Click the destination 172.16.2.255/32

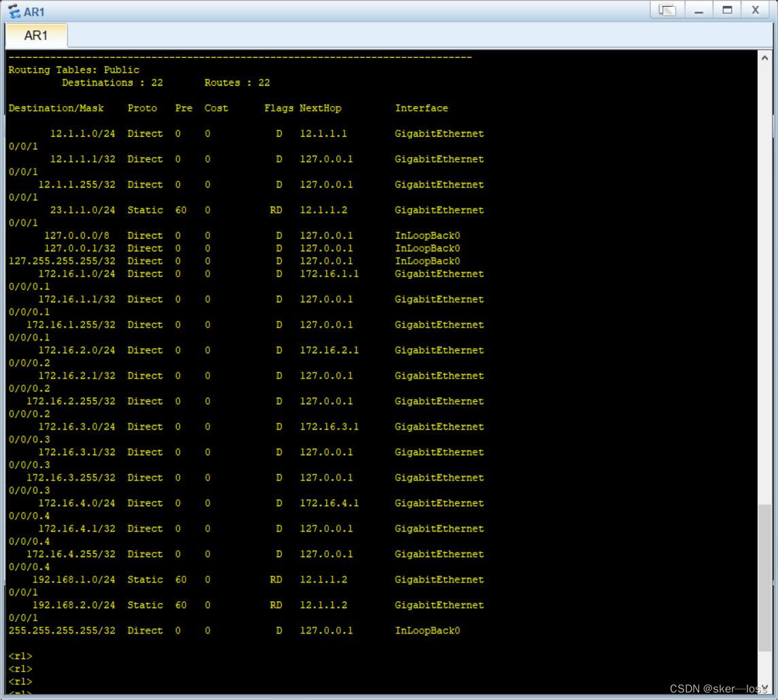tap(71, 402)
